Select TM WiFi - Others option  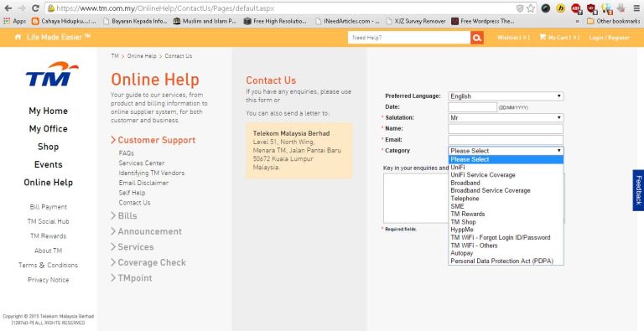tap(506, 246)
